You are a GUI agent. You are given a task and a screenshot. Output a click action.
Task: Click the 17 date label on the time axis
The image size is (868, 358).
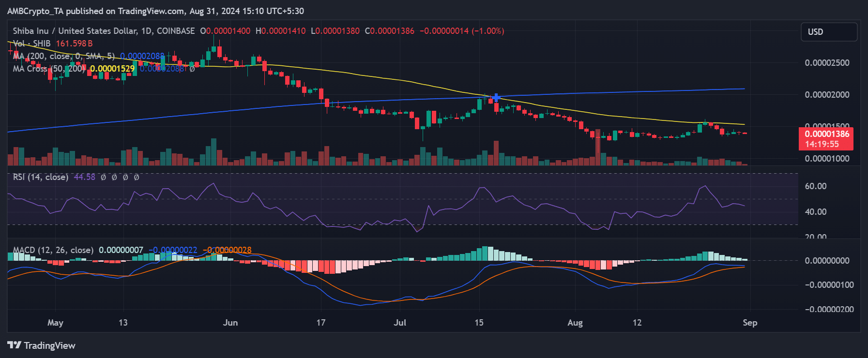(321, 323)
